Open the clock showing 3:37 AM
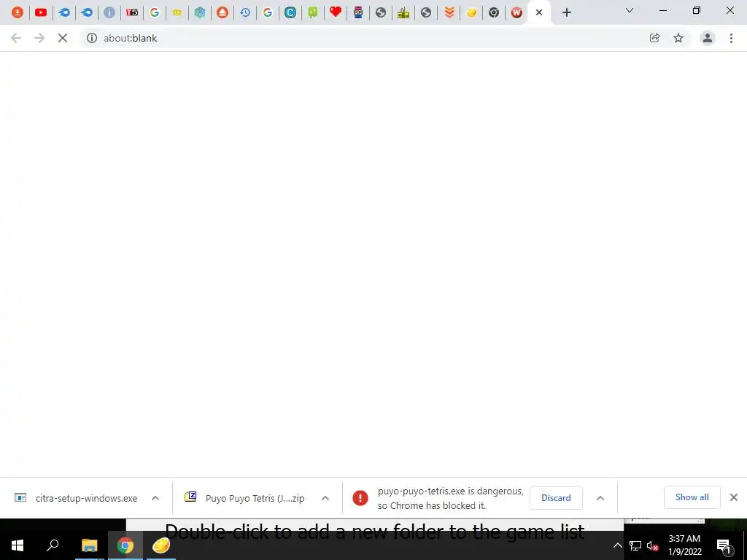Screen dimensions: 747x560 pos(684,545)
